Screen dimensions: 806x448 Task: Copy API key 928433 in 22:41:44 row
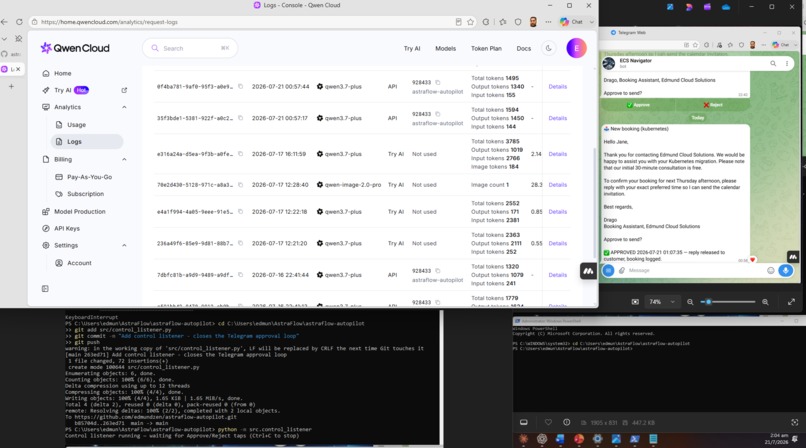click(438, 271)
